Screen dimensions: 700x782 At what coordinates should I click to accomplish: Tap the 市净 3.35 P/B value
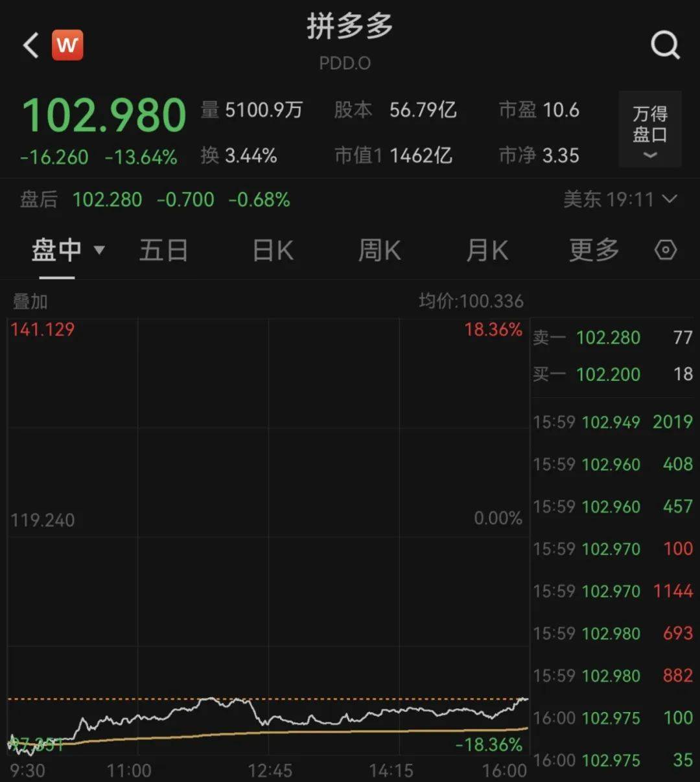tap(539, 155)
